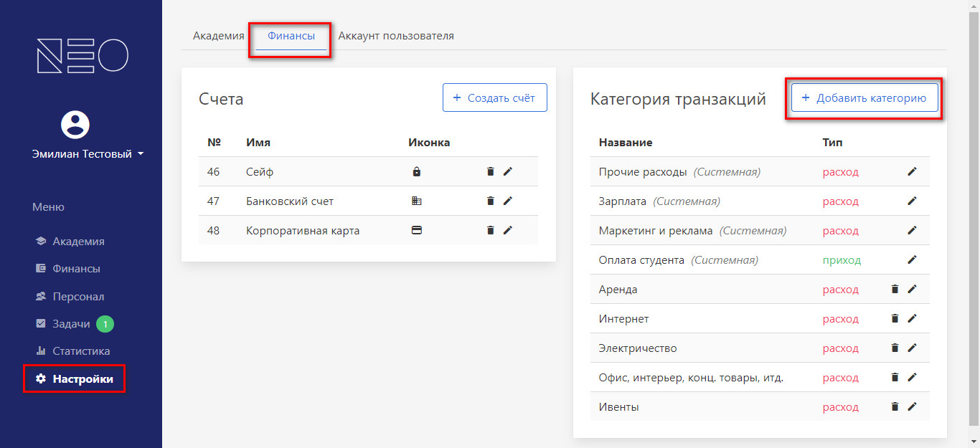Edit the Ивенты category

coord(913,406)
